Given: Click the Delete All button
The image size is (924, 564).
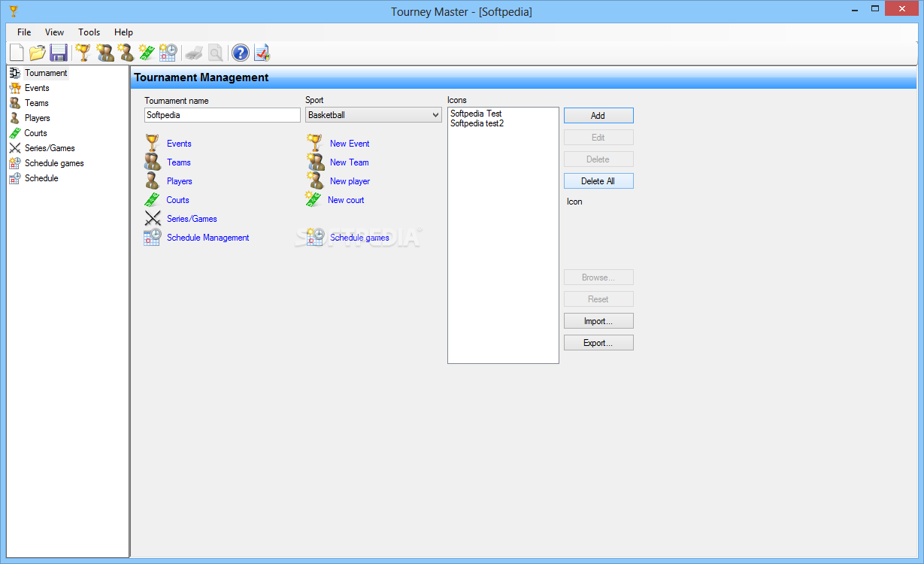Looking at the screenshot, I should (x=598, y=181).
